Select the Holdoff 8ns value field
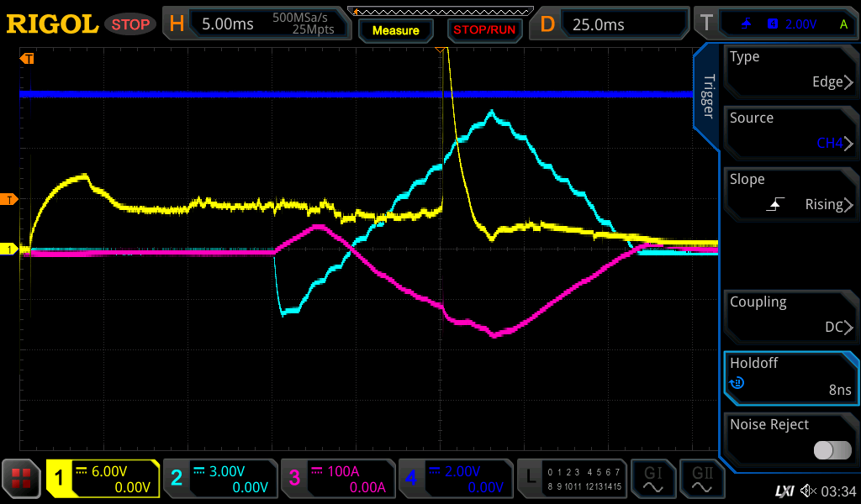The image size is (861, 504). (x=790, y=377)
